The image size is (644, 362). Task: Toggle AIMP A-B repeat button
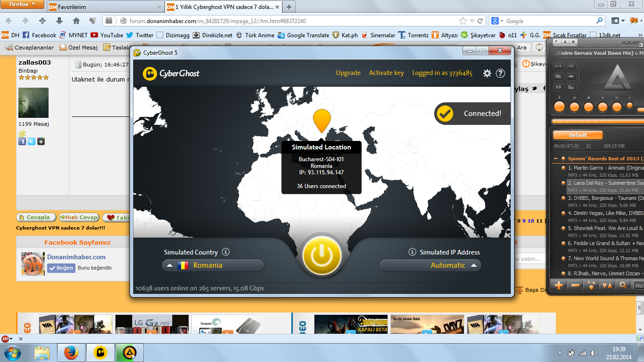click(x=559, y=66)
